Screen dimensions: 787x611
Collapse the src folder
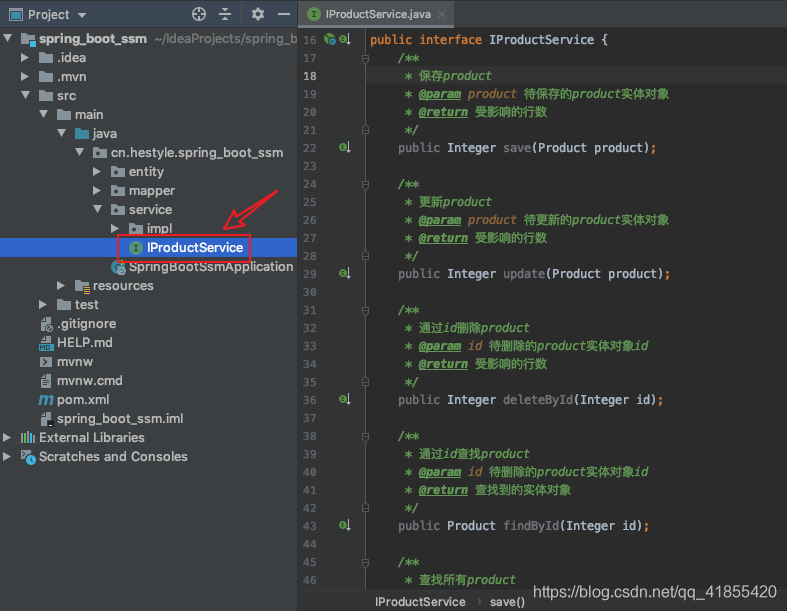(x=26, y=95)
